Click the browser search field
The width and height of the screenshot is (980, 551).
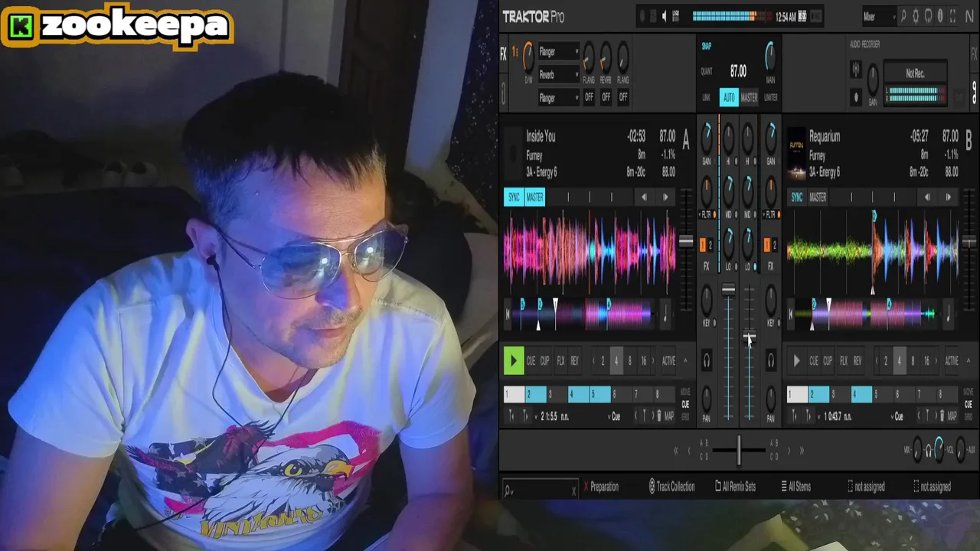point(539,490)
